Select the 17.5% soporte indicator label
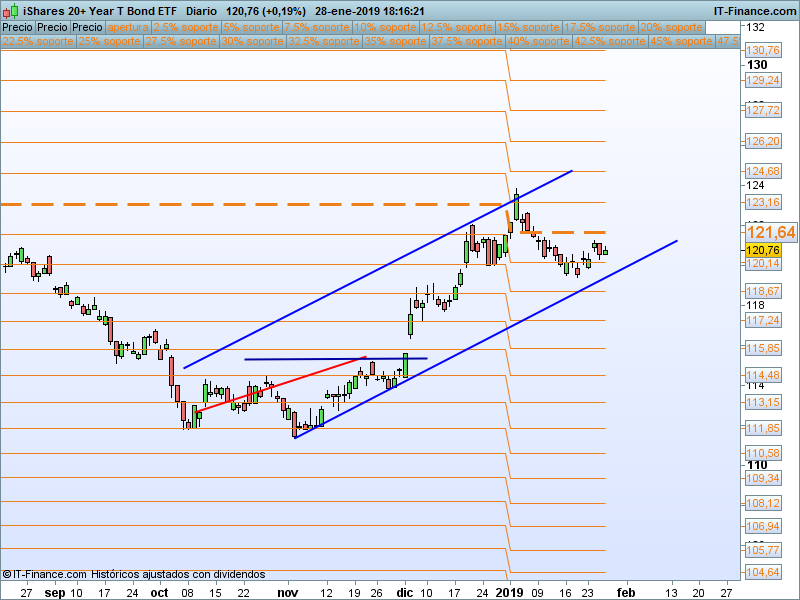Viewport: 800px width, 600px height. 599,27
